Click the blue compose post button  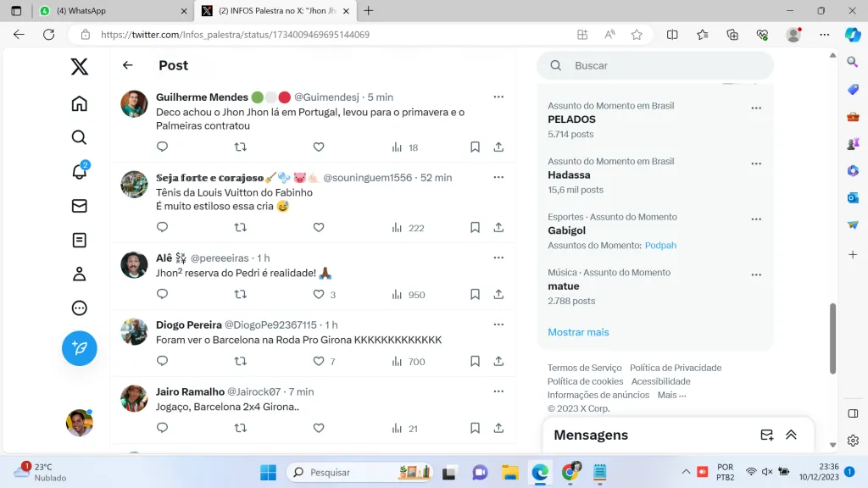[79, 348]
